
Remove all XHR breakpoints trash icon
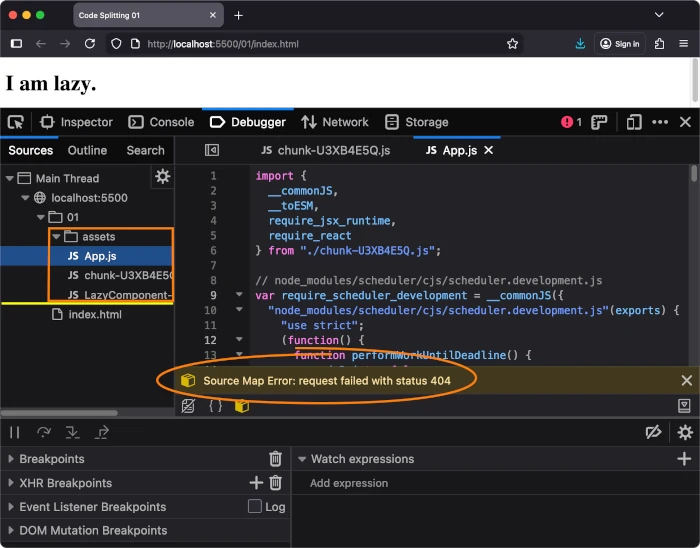[x=275, y=483]
